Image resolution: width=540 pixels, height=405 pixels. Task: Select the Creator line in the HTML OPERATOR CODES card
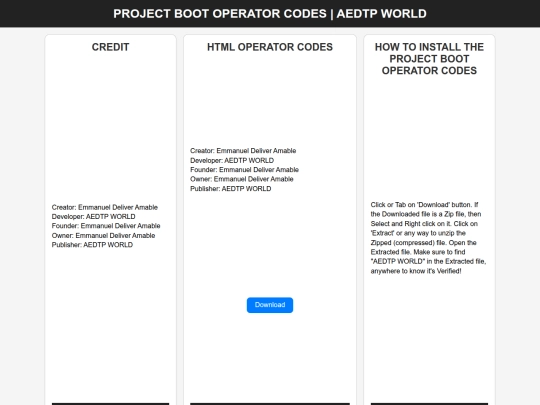point(243,151)
